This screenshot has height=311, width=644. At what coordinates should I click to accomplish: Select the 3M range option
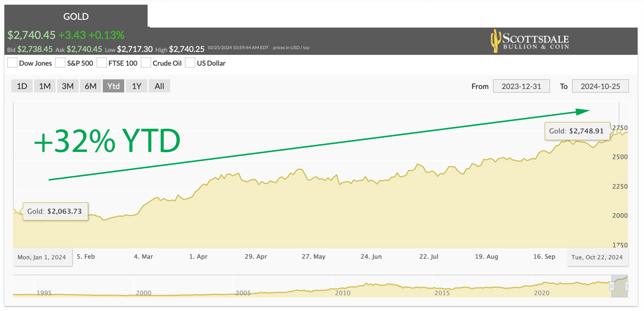point(68,86)
